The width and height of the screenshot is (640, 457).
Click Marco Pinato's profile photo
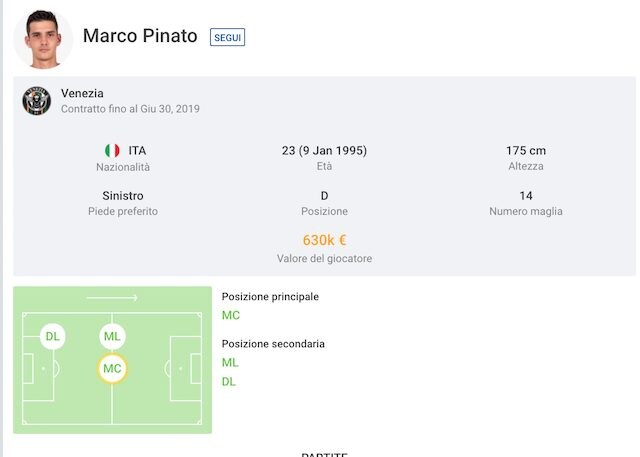click(43, 37)
